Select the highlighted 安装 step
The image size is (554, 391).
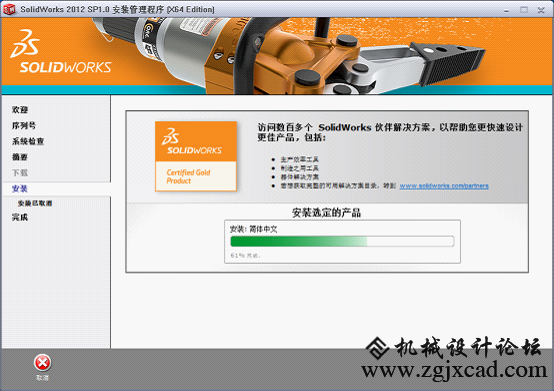[20, 189]
